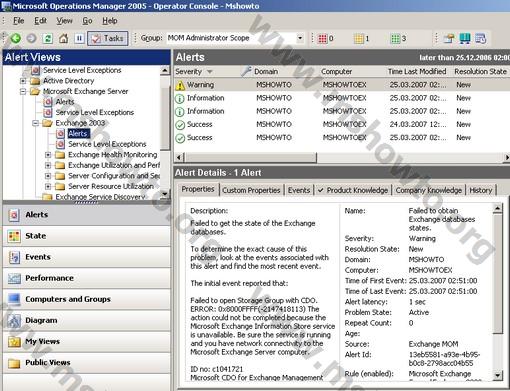Open the My Views pane

pos(86,341)
